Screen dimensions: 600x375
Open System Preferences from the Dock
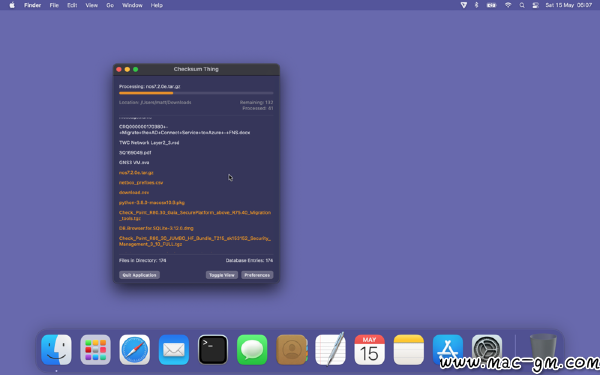click(487, 350)
